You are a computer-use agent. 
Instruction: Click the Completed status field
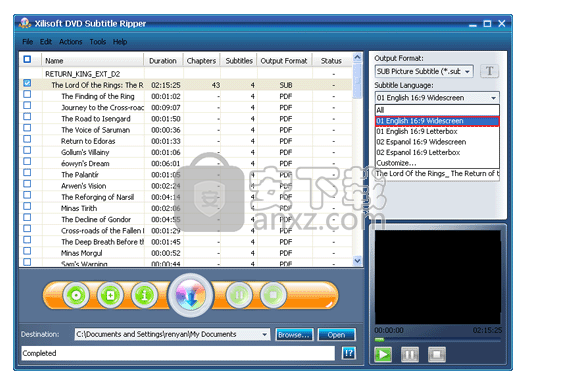(178, 353)
